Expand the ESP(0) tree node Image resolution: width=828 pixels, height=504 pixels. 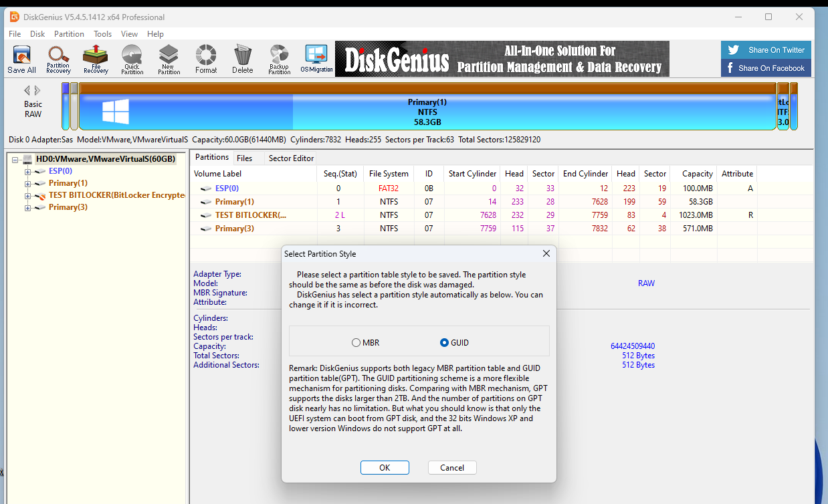coord(27,171)
